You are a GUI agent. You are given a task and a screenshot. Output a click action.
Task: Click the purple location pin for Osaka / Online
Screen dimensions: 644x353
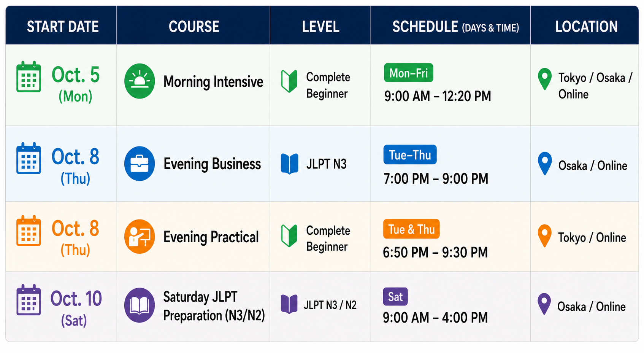click(544, 304)
